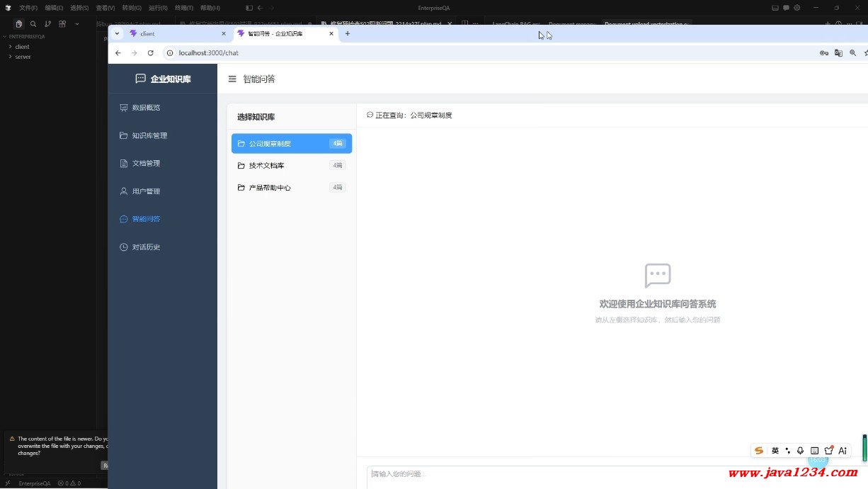Open 对话历史 in the sidebar
This screenshot has height=489, width=868.
coord(146,247)
